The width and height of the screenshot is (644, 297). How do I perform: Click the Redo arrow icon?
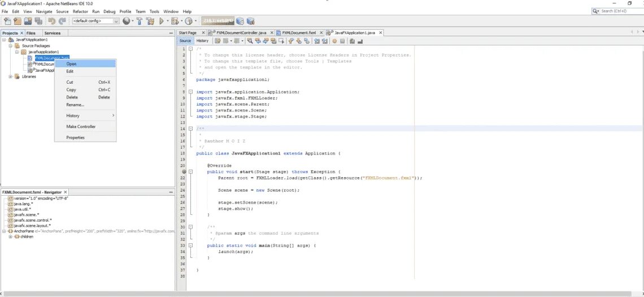point(62,21)
